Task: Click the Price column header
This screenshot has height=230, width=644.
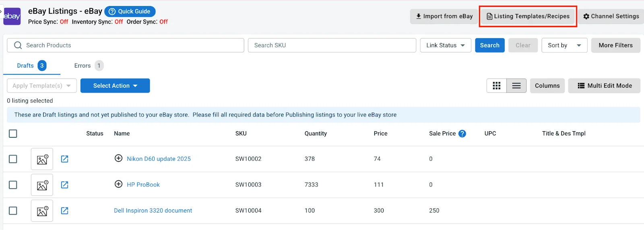Action: click(x=380, y=133)
